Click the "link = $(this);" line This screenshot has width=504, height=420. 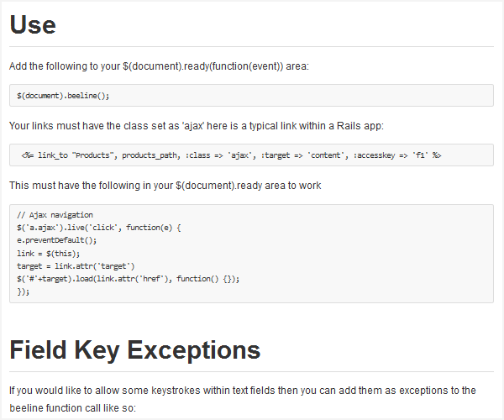coord(48,253)
